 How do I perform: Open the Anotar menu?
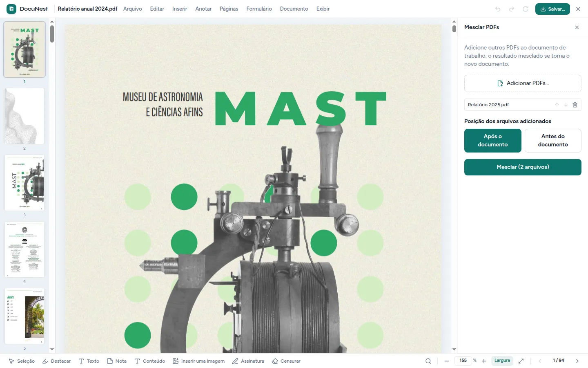(203, 9)
